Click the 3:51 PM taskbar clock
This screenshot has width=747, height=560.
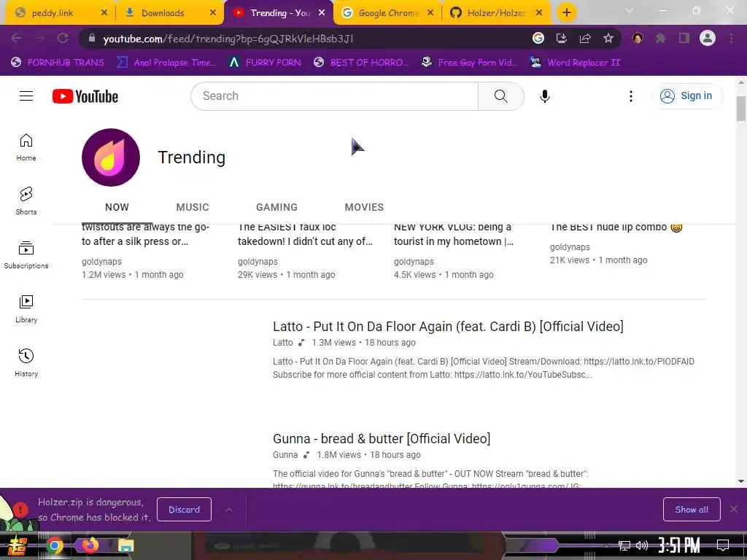pyautogui.click(x=679, y=545)
